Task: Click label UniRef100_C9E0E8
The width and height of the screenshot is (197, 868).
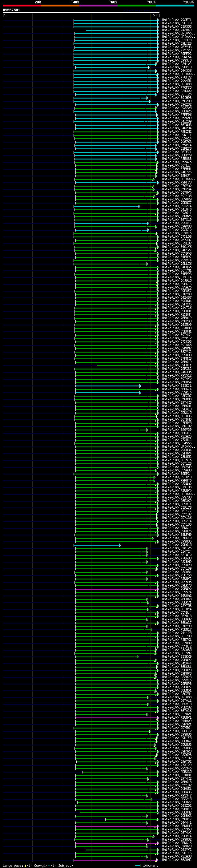Action: (176, 410)
